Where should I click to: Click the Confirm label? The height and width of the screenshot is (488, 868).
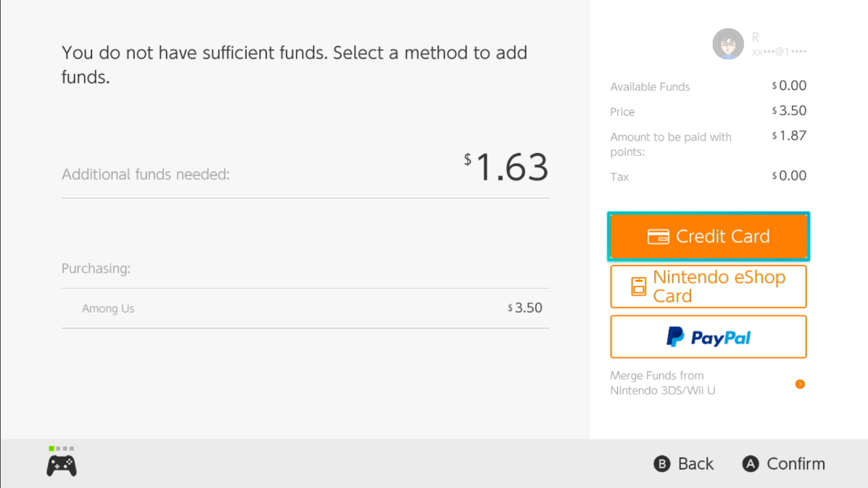pos(795,464)
